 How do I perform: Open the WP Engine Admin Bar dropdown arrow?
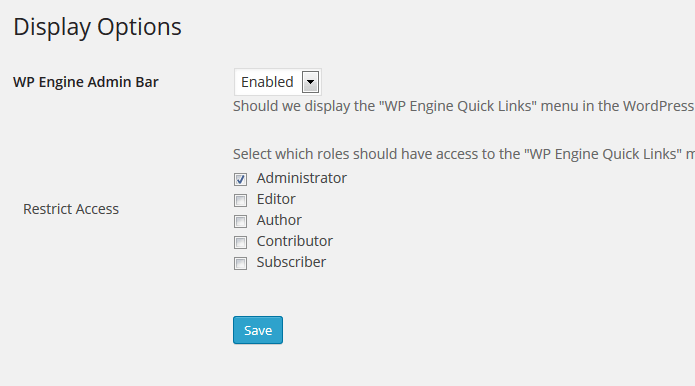pyautogui.click(x=310, y=82)
